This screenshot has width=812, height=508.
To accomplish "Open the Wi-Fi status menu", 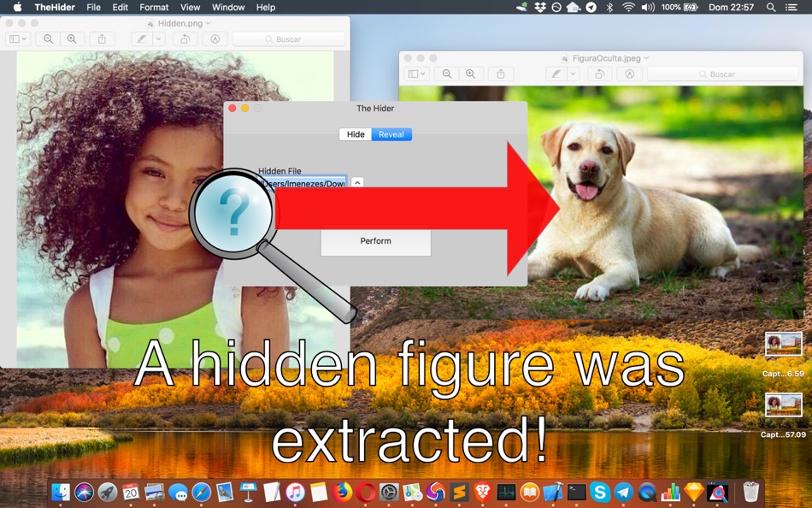I will (x=628, y=7).
